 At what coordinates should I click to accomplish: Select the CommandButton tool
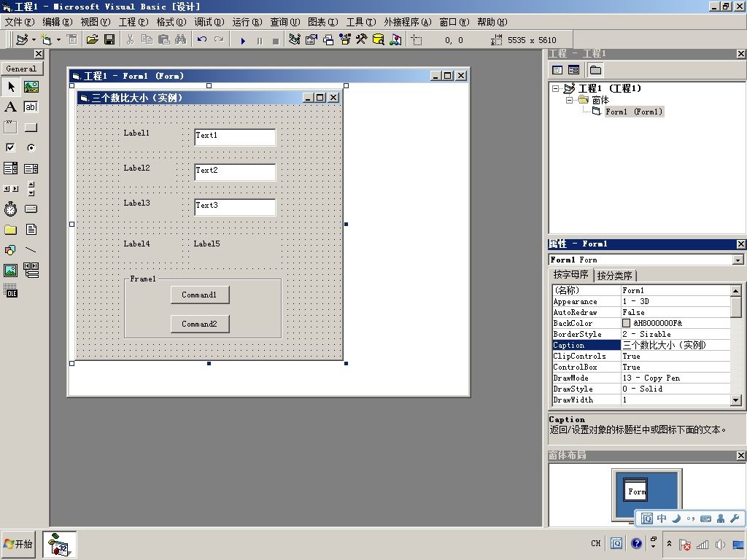pyautogui.click(x=31, y=127)
